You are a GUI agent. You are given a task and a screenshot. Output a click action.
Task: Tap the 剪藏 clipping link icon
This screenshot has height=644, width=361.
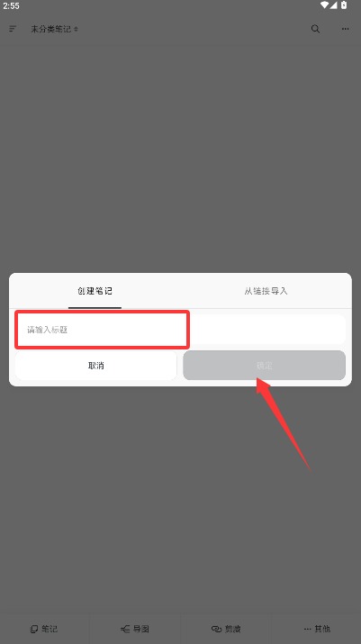point(216,629)
